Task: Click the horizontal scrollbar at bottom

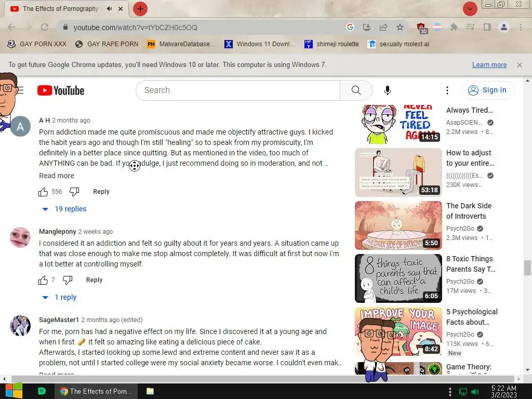Action: [263, 379]
